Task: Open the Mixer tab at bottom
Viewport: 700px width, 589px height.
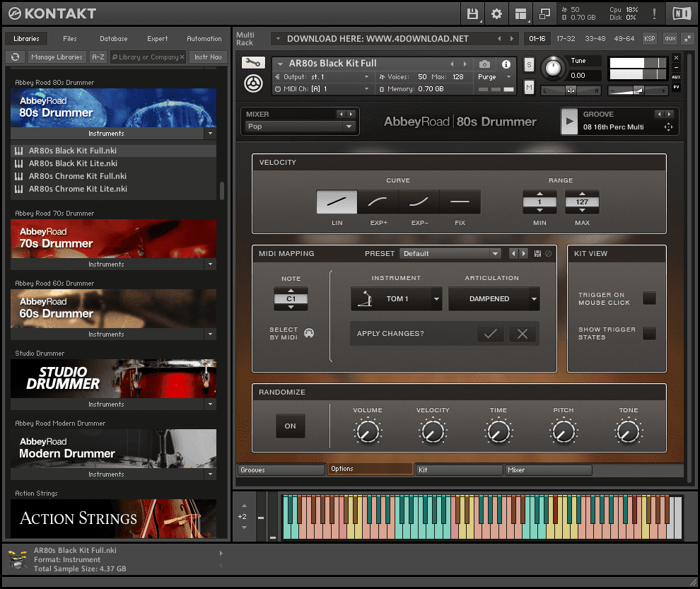Action: pyautogui.click(x=548, y=470)
